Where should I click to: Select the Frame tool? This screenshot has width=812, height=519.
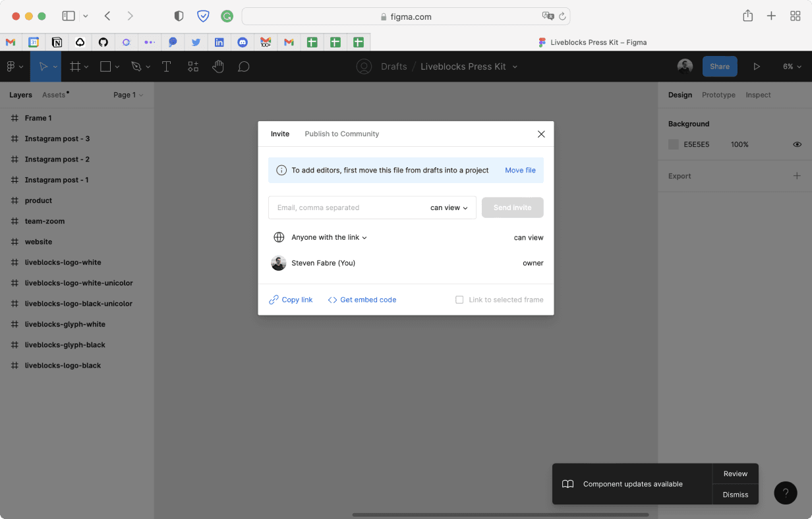[75, 66]
